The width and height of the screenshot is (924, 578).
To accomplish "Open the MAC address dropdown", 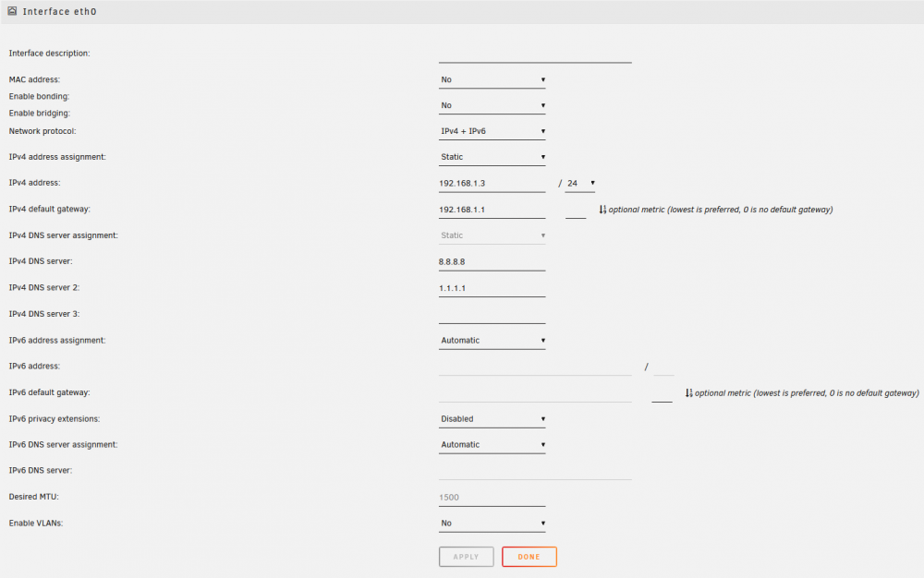I will [492, 79].
